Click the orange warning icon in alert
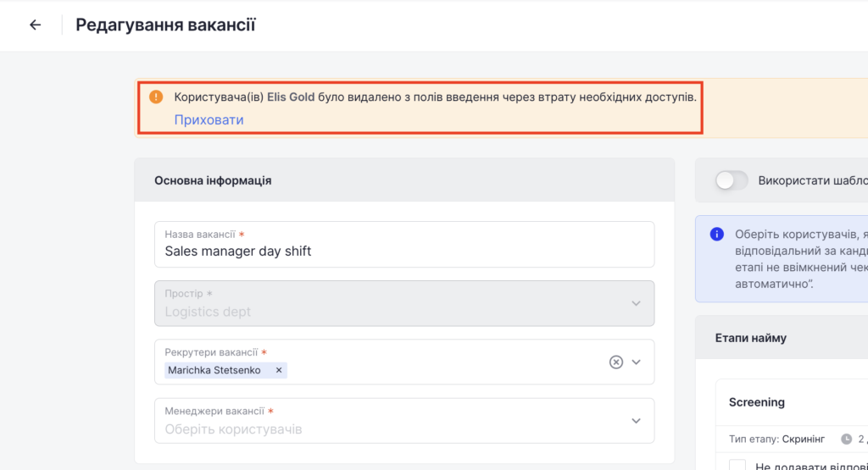 coord(155,97)
